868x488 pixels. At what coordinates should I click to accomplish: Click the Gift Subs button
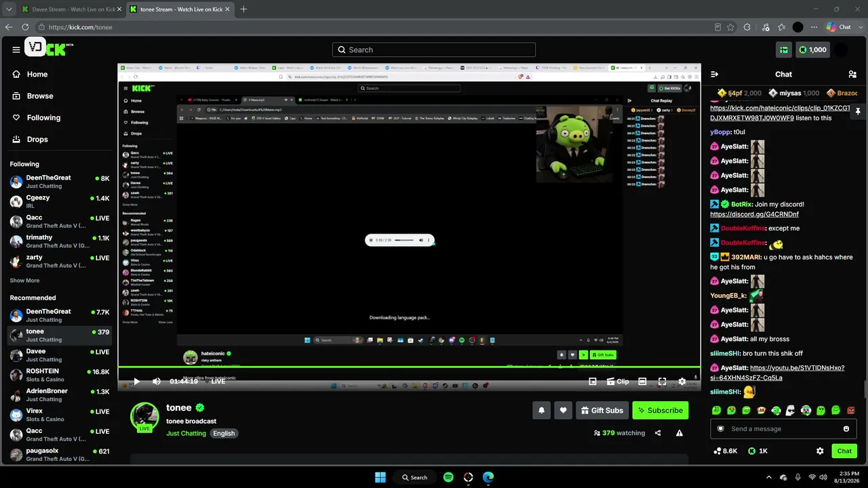602,410
